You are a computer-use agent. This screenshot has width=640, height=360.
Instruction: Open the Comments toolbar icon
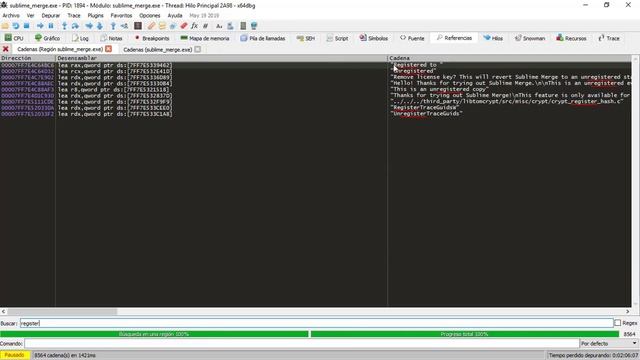pos(162,26)
